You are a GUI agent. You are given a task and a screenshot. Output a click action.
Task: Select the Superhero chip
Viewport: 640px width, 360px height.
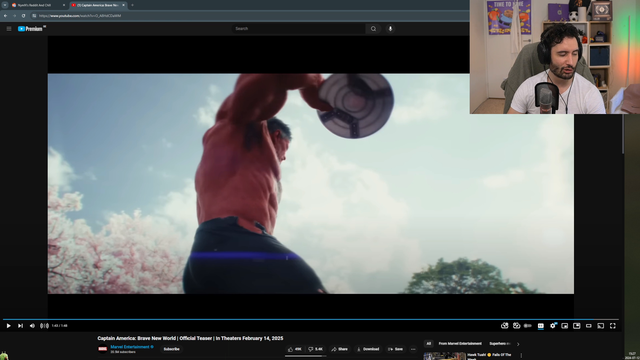point(500,344)
